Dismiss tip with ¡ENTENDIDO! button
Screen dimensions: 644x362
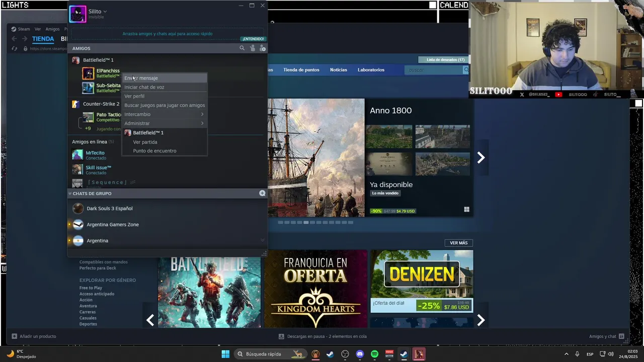253,39
